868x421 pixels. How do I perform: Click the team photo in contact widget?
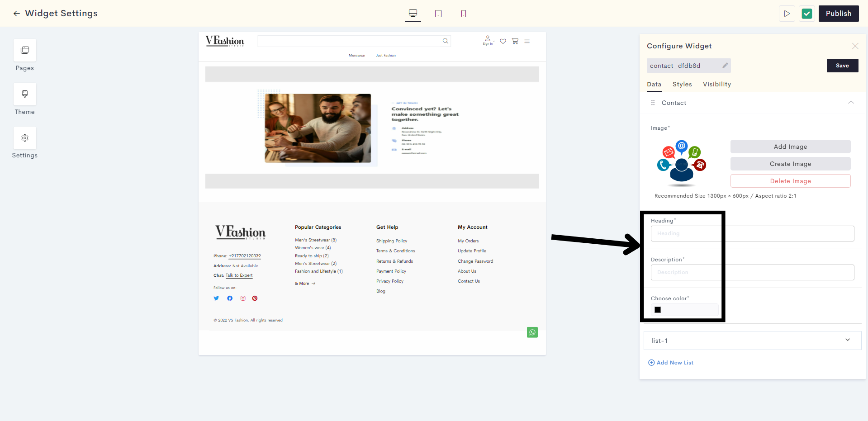click(318, 128)
